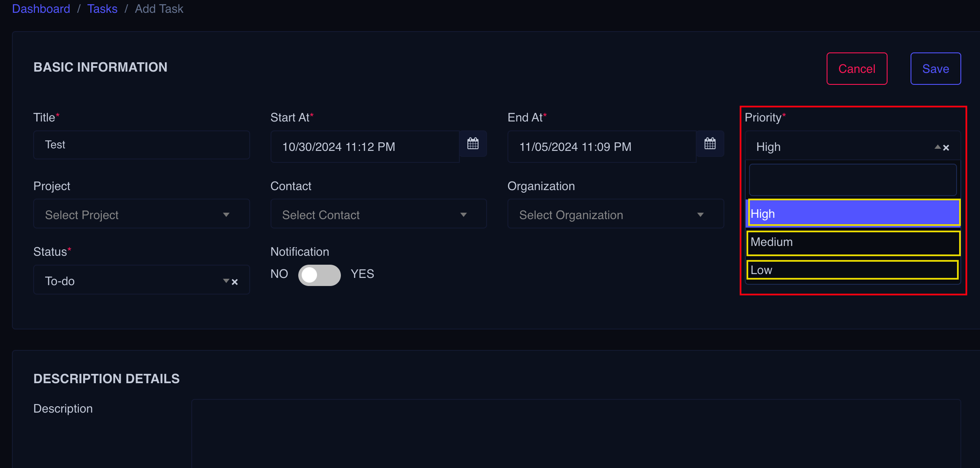
Task: Click the Cancel button
Action: [857, 69]
